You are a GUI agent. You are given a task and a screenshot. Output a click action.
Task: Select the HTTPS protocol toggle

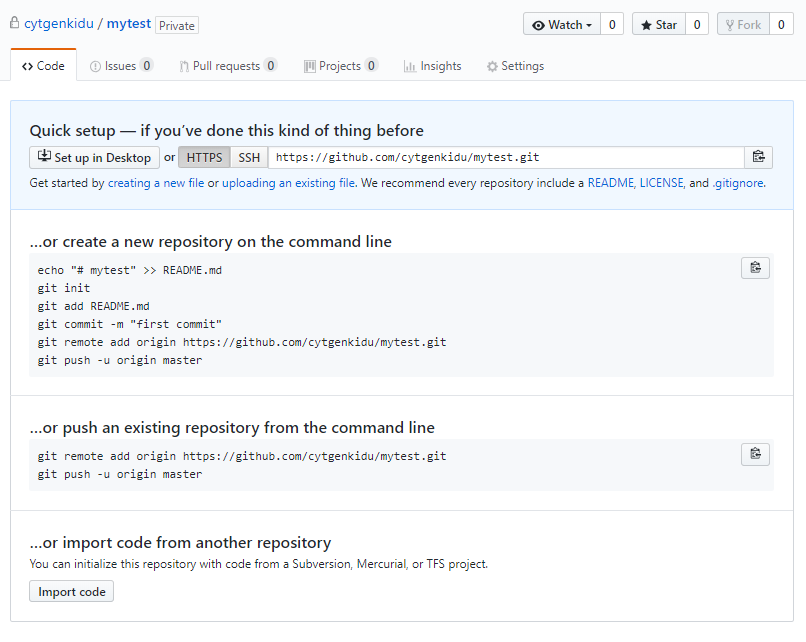[204, 157]
